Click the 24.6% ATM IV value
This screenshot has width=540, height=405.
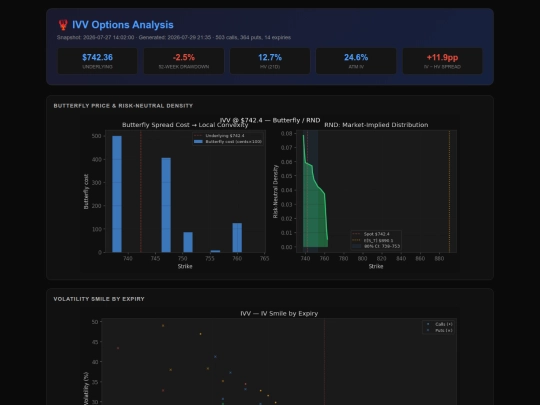(356, 57)
